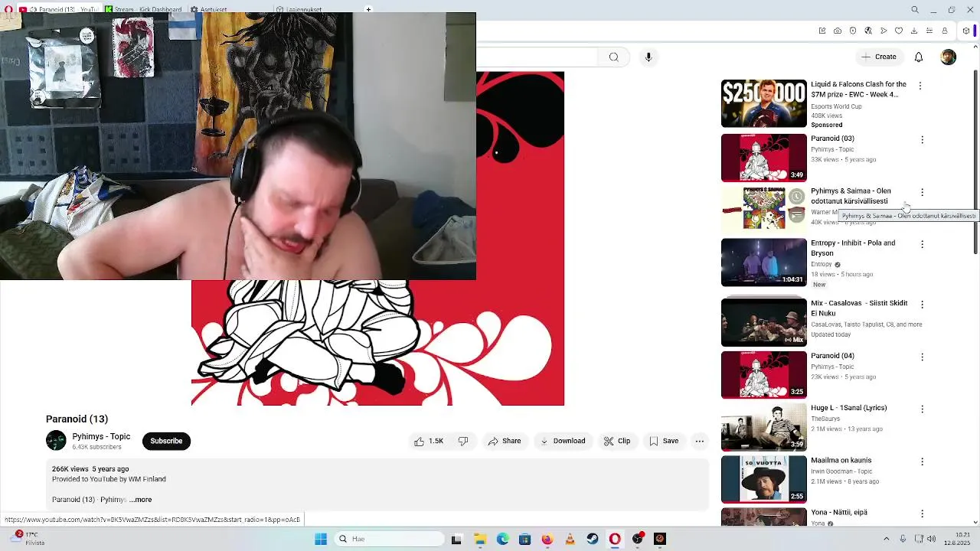Screen dimensions: 980x551
Task: Open the extensions cube icon
Action: point(966,31)
